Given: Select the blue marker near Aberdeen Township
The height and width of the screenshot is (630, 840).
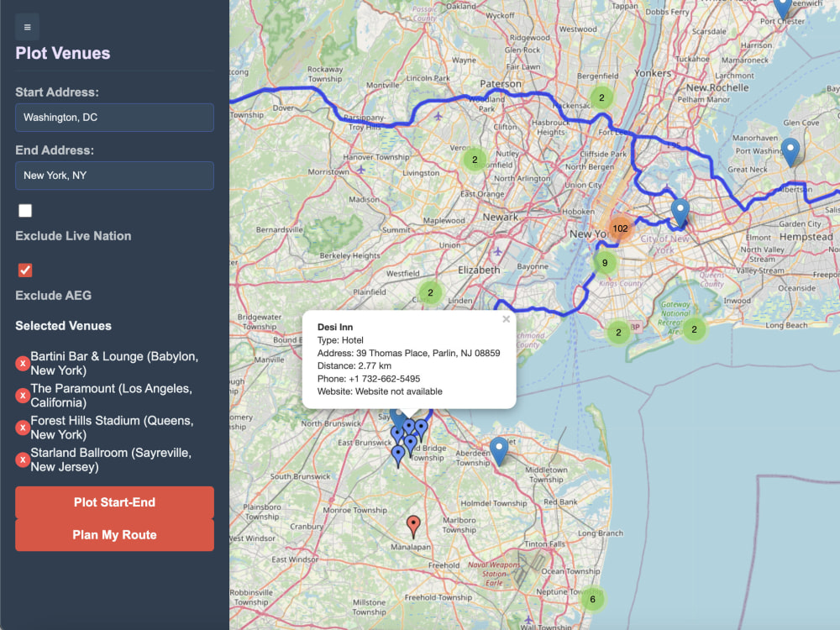Looking at the screenshot, I should pyautogui.click(x=499, y=450).
